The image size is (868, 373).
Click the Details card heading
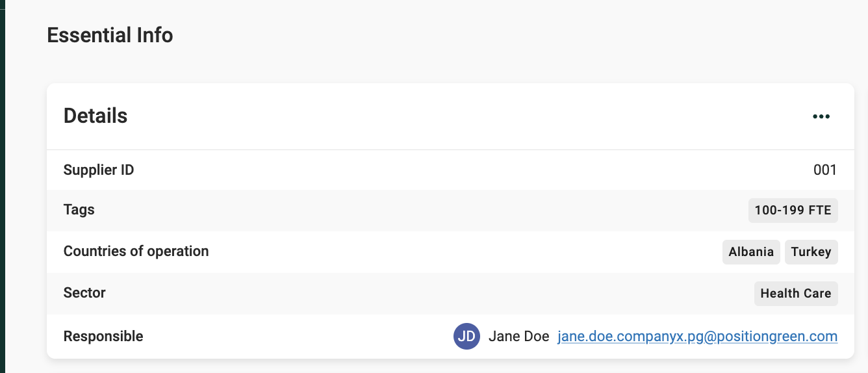(x=96, y=116)
